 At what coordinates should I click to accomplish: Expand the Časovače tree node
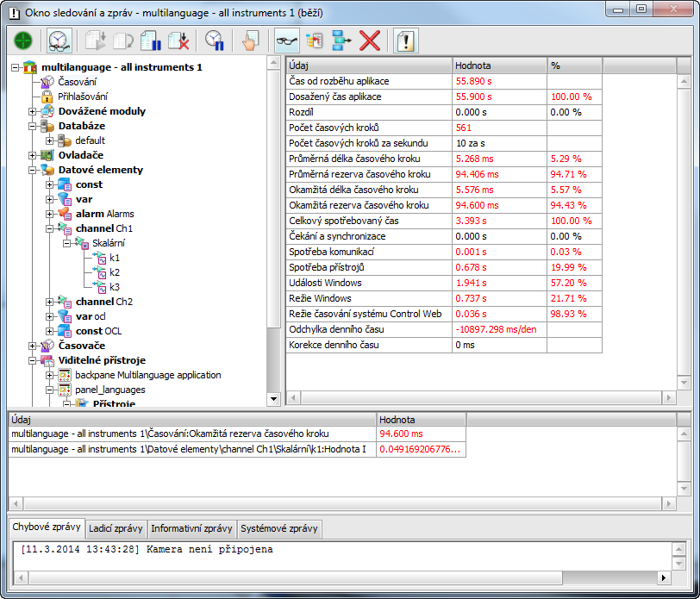(33, 346)
